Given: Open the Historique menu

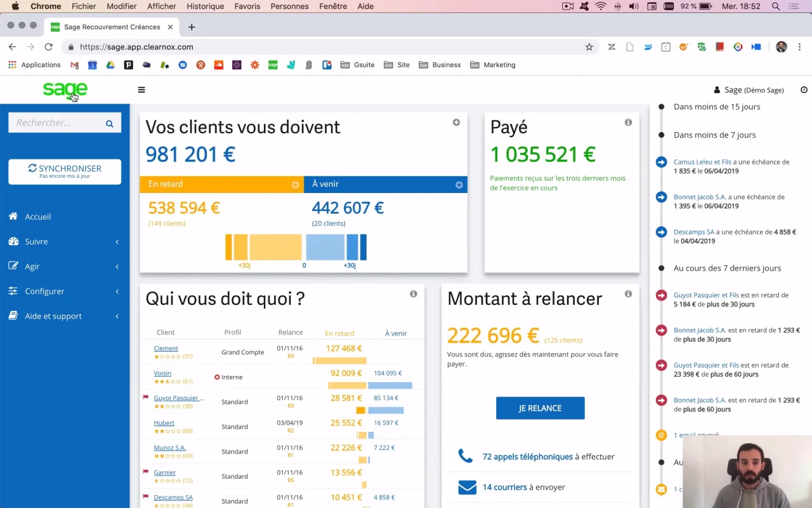Looking at the screenshot, I should (205, 6).
